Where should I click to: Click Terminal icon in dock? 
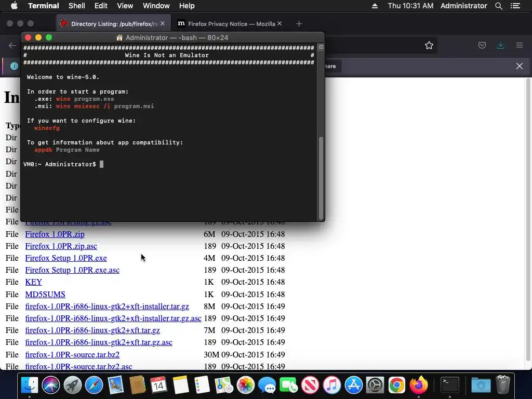pos(449,385)
